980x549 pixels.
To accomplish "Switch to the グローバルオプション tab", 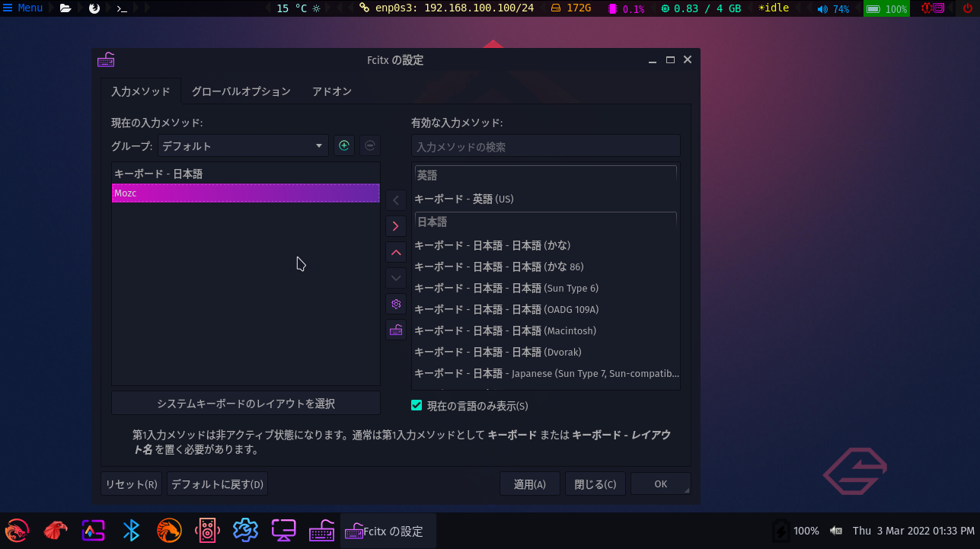I will [241, 91].
